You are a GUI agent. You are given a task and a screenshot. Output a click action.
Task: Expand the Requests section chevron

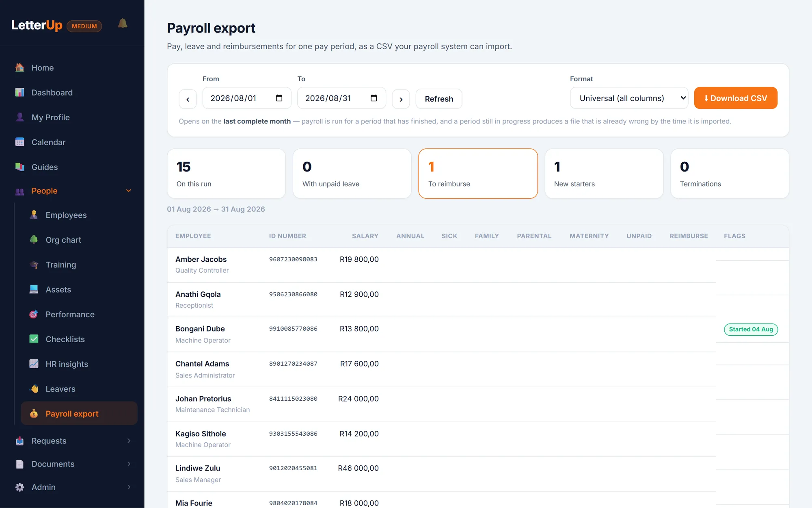tap(129, 441)
